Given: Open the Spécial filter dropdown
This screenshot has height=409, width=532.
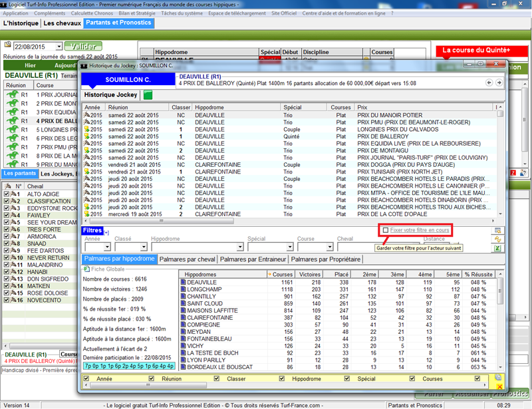Looking at the screenshot, I should 290,247.
